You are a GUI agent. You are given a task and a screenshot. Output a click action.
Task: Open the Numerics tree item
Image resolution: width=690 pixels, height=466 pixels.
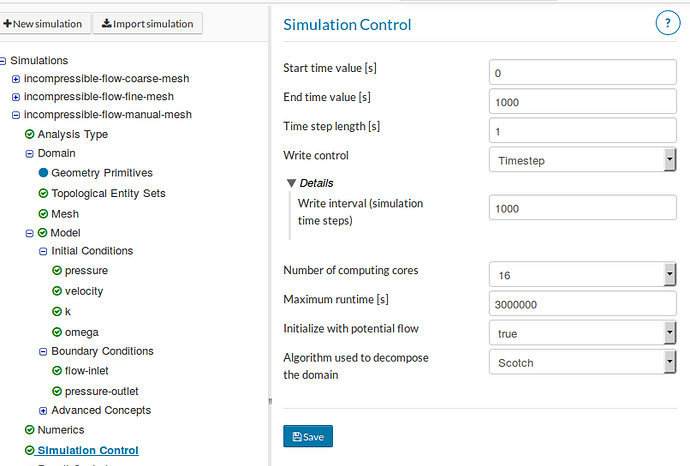61,430
